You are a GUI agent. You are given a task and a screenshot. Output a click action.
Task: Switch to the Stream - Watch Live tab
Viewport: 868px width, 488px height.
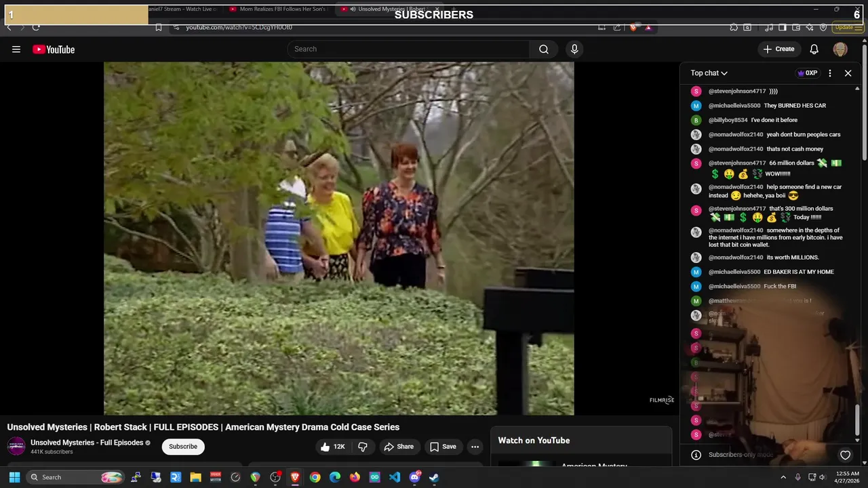182,9
